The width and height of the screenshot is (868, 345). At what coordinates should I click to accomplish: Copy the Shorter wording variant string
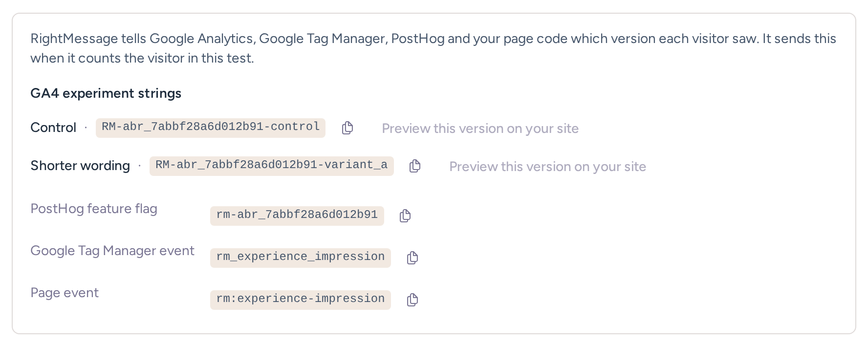[415, 166]
